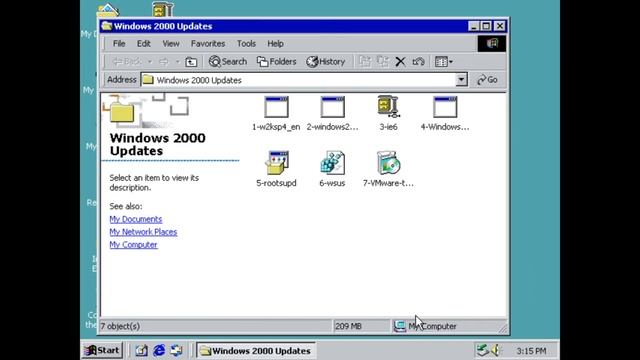Image resolution: width=640 pixels, height=360 pixels.
Task: Open the Edit menu
Action: pos(143,43)
